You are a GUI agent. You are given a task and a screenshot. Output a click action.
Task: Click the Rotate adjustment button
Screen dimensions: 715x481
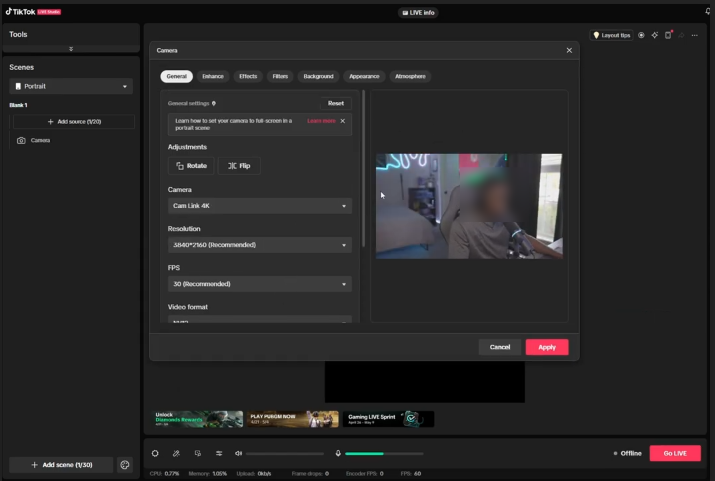coord(191,166)
